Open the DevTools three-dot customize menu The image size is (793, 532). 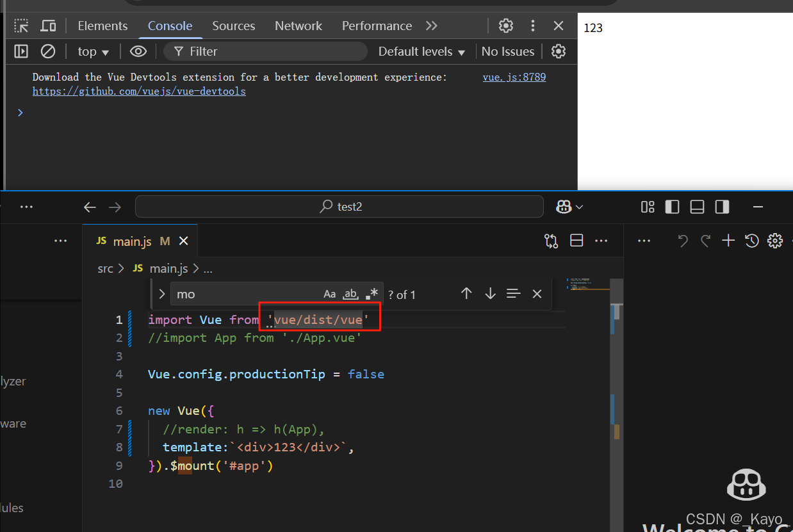tap(533, 26)
